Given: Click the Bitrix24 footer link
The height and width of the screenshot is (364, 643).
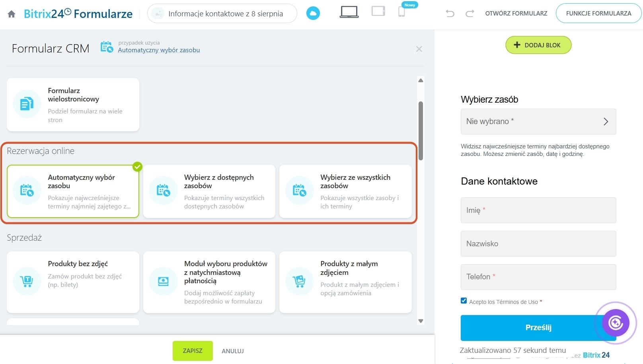Looking at the screenshot, I should [x=596, y=355].
